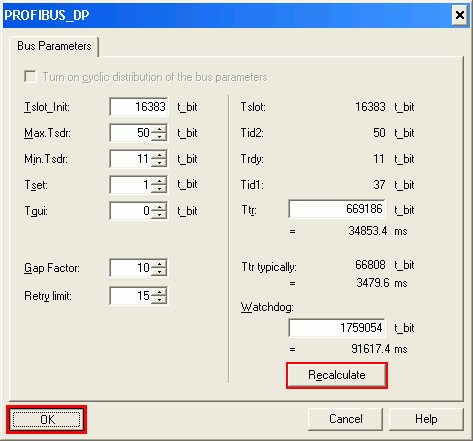Screen dimensions: 473x441
Task: Click the Retry limit value field
Action: pos(131,296)
